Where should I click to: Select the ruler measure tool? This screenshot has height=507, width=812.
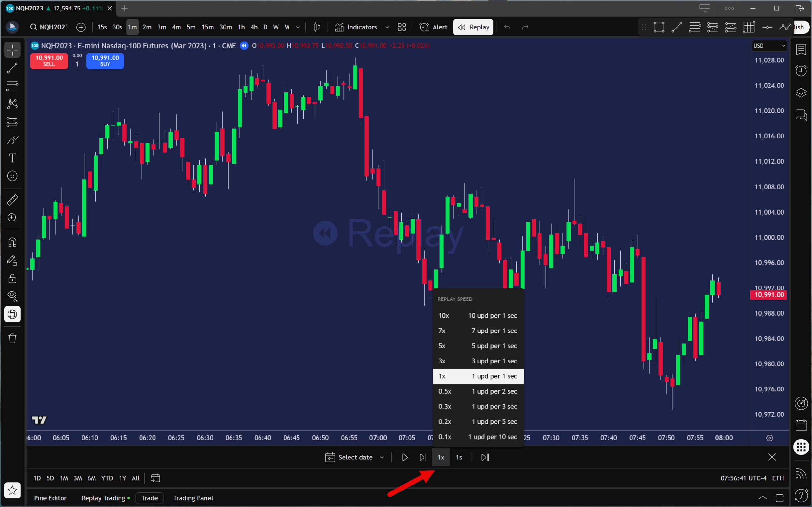12,200
